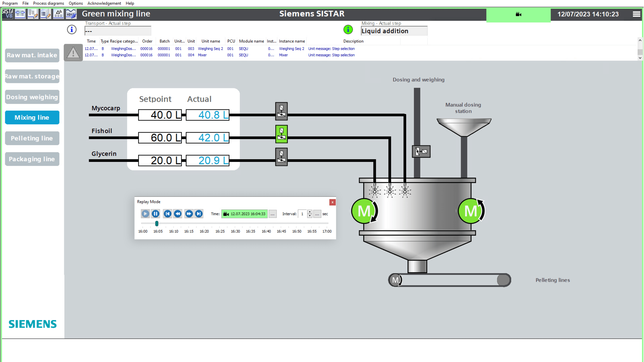Click the replay timeline slider handle
Image resolution: width=644 pixels, height=362 pixels.
157,223
